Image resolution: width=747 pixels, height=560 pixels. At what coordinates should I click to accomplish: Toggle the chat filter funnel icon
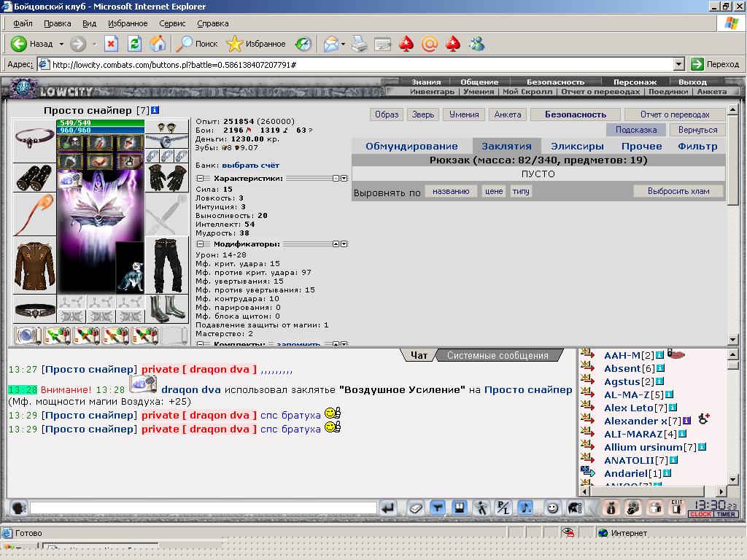(438, 508)
